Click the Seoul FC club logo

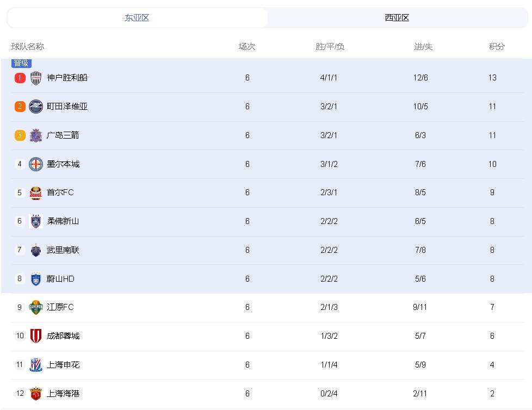coord(35,192)
